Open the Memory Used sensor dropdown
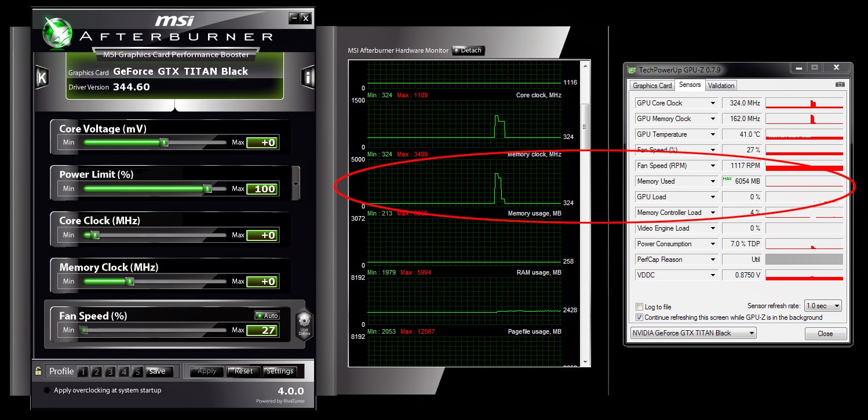 point(713,181)
